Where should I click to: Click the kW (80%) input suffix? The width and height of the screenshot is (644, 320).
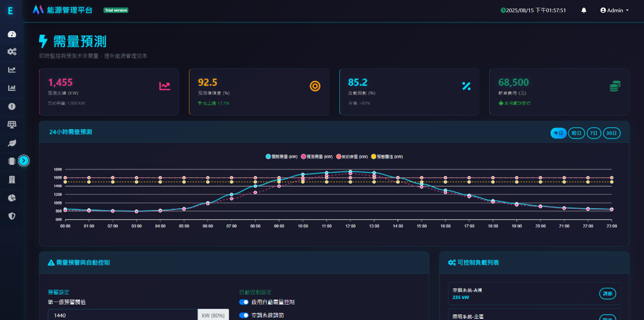[x=213, y=315]
